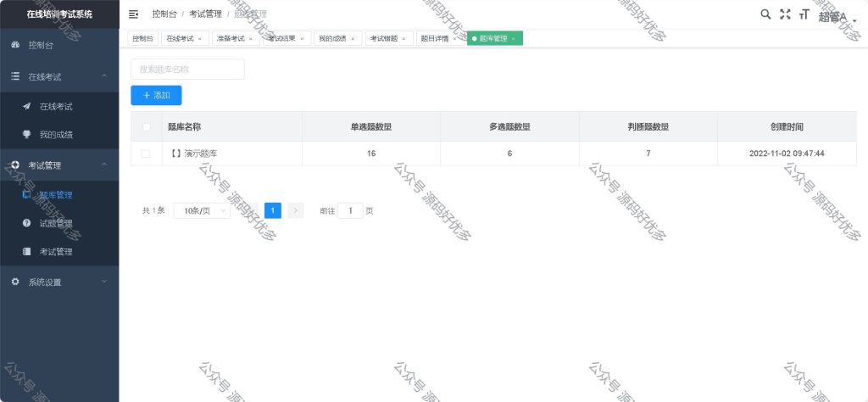Close the 考试错题 tab
The height and width of the screenshot is (402, 868).
tap(403, 39)
